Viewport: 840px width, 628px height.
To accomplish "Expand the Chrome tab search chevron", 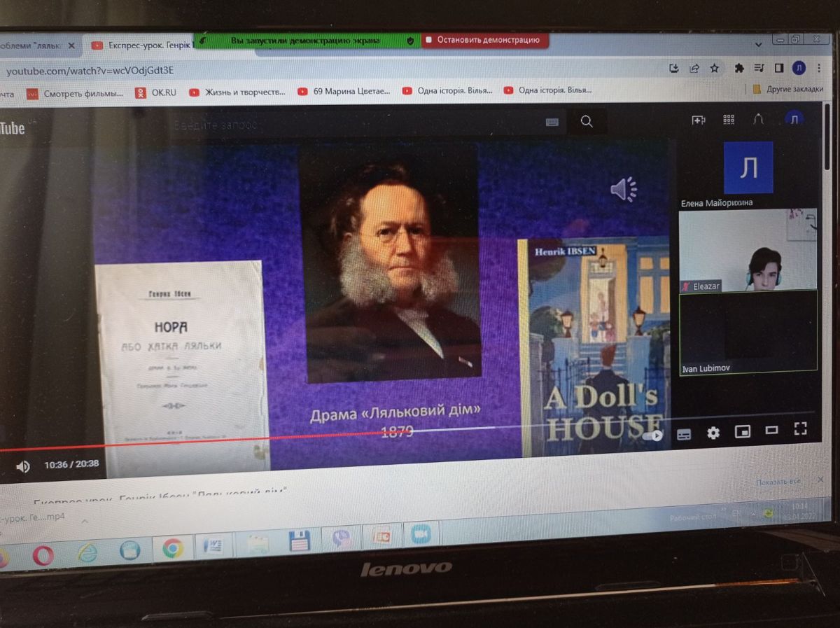I will (760, 43).
